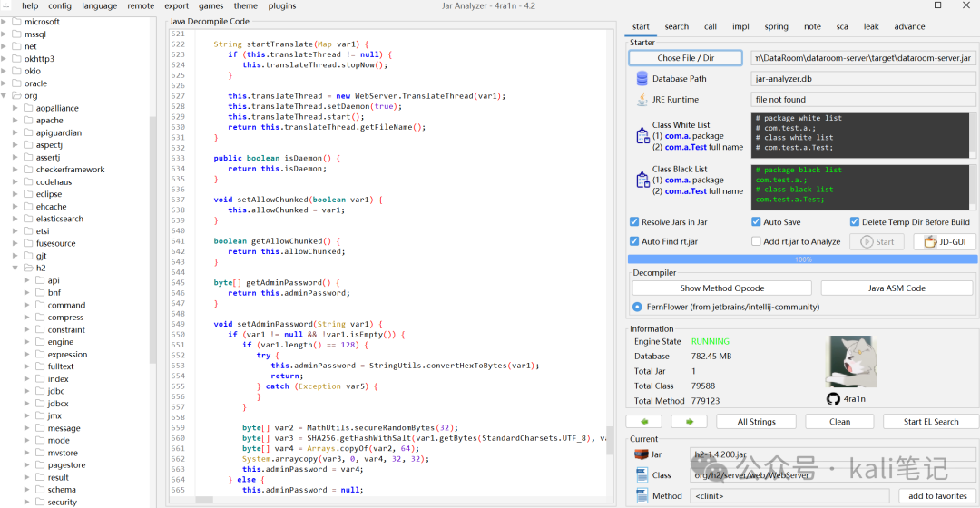Click the Database Path database icon
Viewport: 980px width, 508px height.
pos(642,79)
